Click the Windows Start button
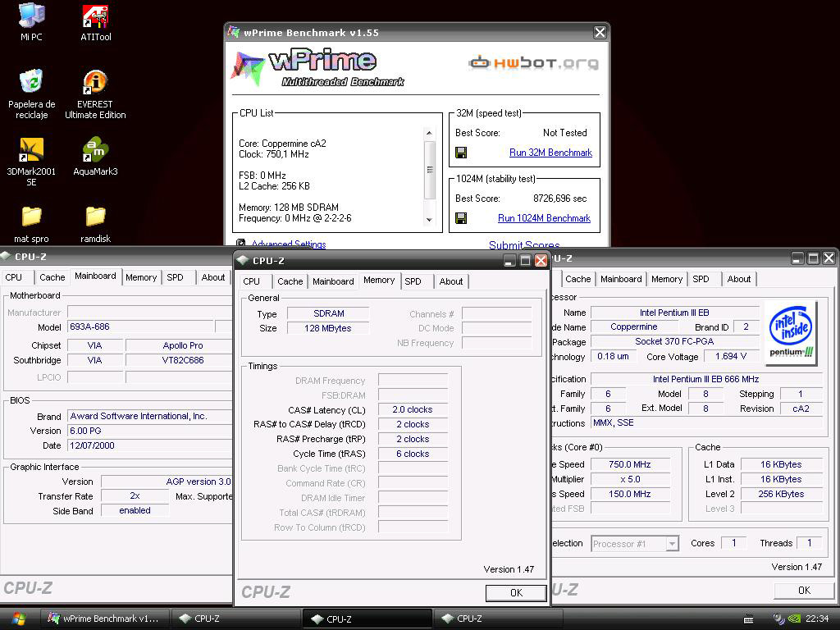 [19, 619]
